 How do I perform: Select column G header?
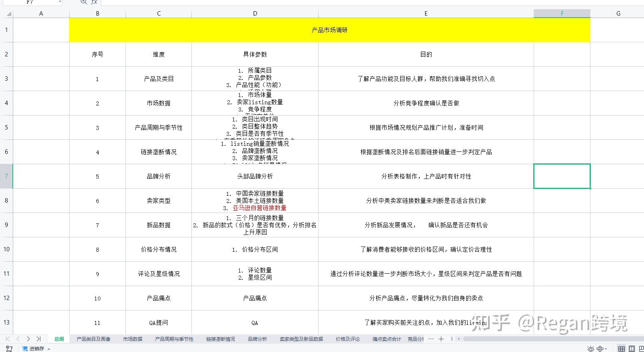[x=618, y=14]
